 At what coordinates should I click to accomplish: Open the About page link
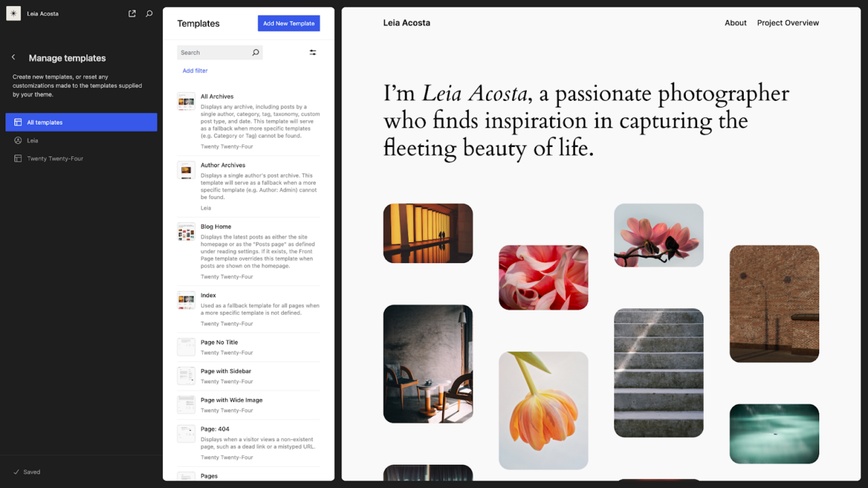click(x=736, y=23)
